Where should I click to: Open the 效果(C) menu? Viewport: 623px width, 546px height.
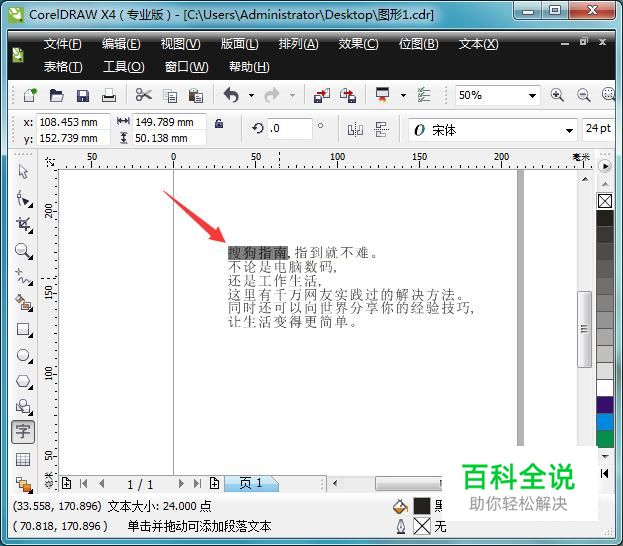pyautogui.click(x=358, y=44)
